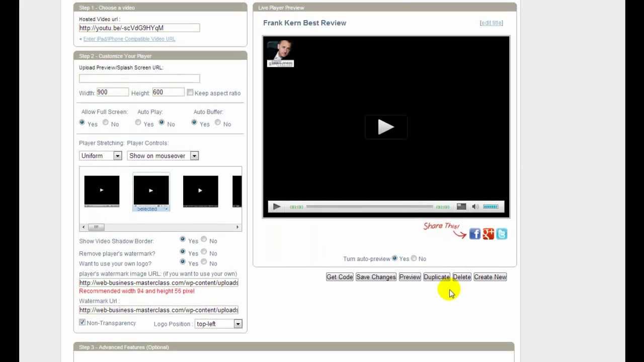Click skin list scroll right arrow
The height and width of the screenshot is (362, 644).
coord(237,227)
